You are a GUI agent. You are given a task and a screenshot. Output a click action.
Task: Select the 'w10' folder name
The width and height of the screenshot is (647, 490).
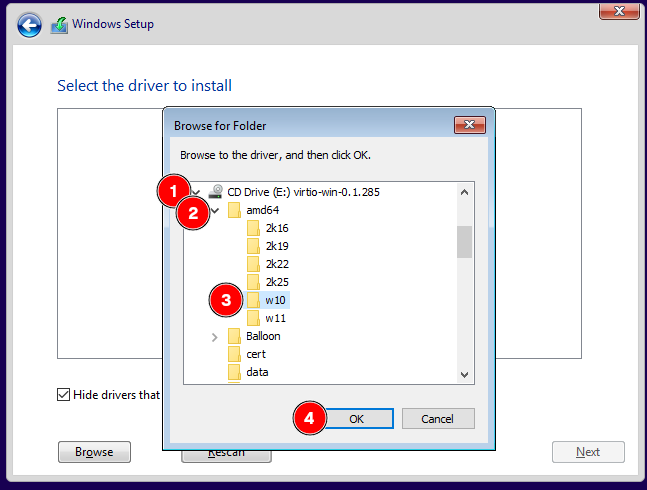pos(275,300)
